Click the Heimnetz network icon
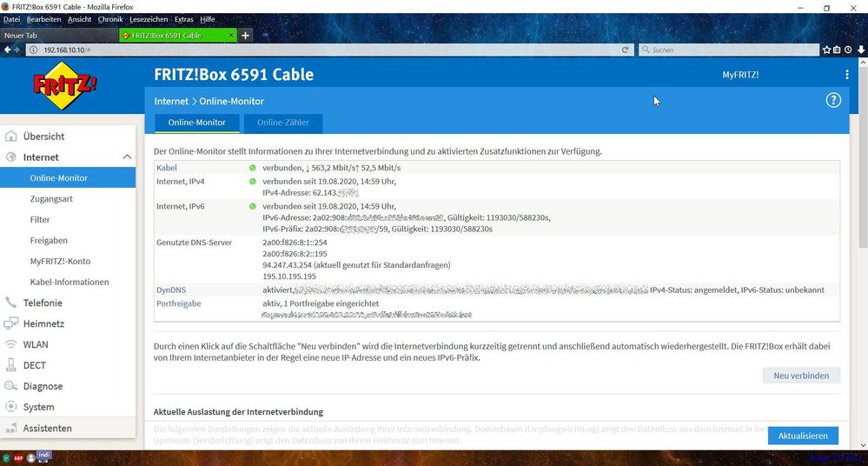This screenshot has height=466, width=868. [11, 323]
